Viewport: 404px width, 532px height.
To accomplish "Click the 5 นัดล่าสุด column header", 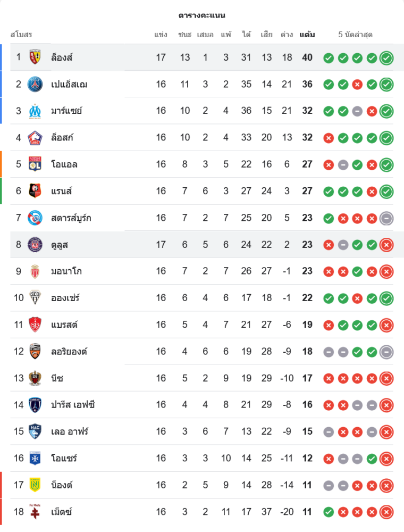I will (355, 35).
